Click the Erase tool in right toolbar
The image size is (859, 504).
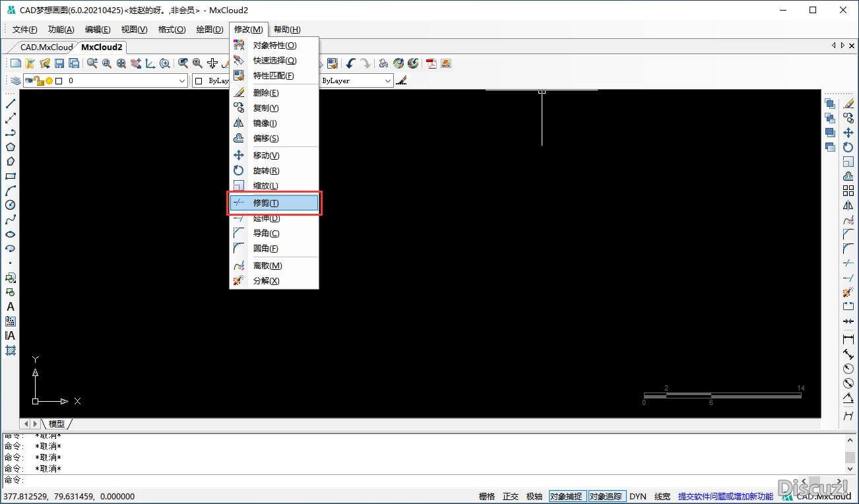[x=848, y=104]
